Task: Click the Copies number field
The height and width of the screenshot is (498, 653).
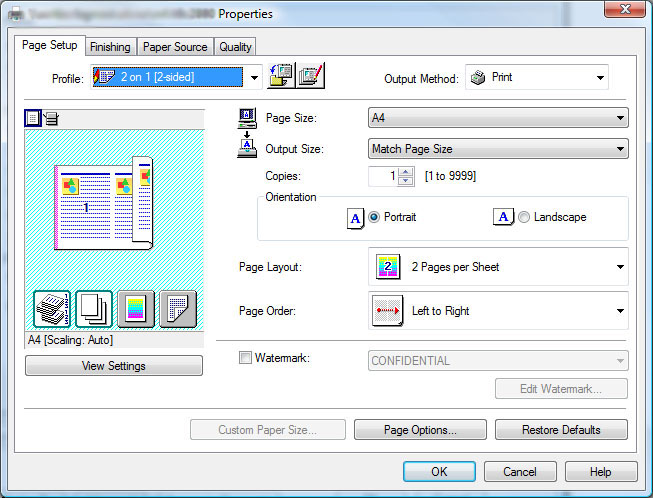Action: 383,176
